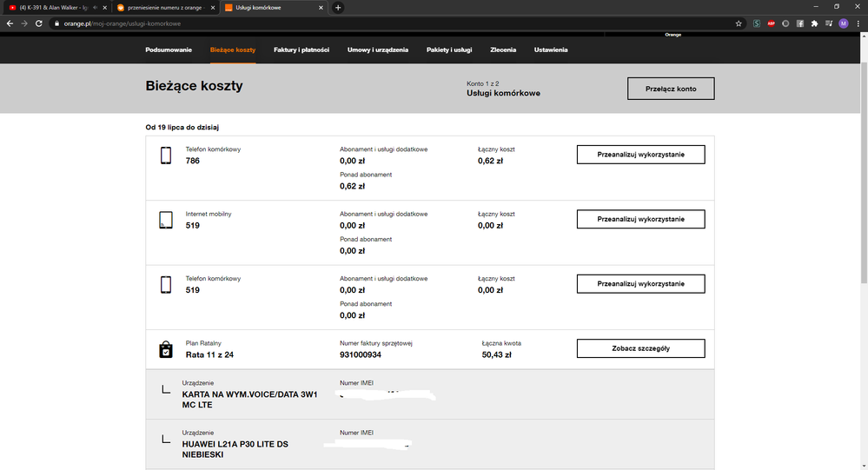
Task: Click the bookmark star in address bar
Action: pos(739,23)
